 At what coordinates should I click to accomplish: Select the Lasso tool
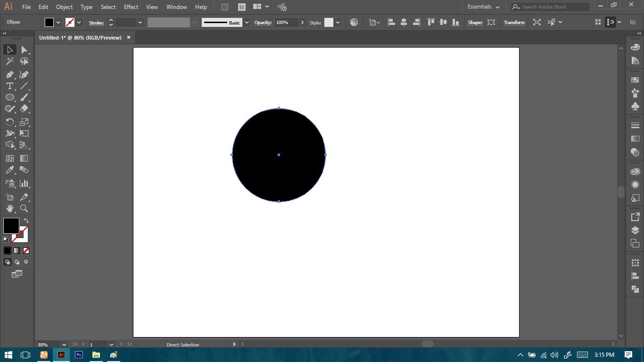(x=24, y=61)
